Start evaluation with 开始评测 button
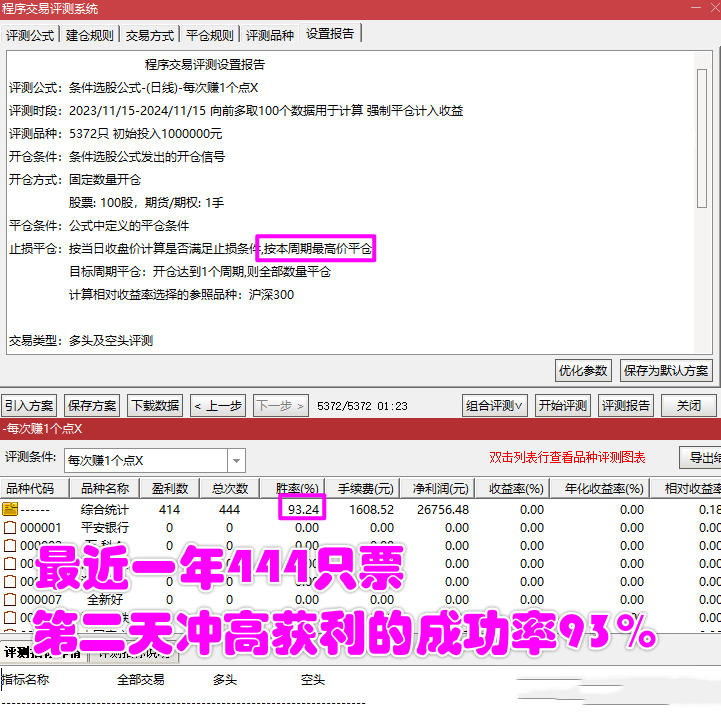 (563, 405)
